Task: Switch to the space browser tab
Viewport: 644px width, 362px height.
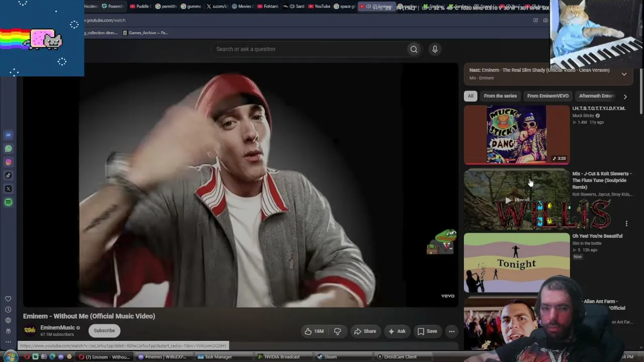Action: [345, 7]
